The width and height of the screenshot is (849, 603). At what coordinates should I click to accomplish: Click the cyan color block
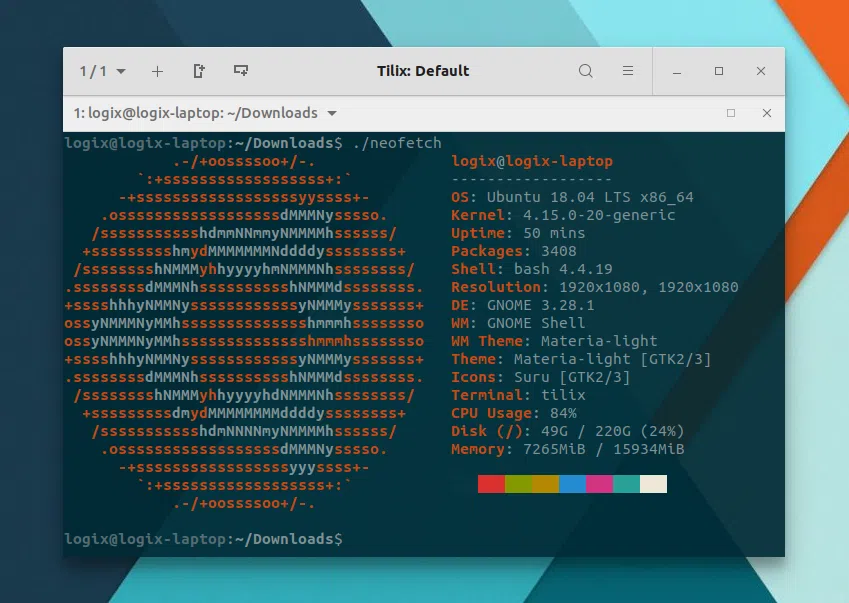click(626, 484)
